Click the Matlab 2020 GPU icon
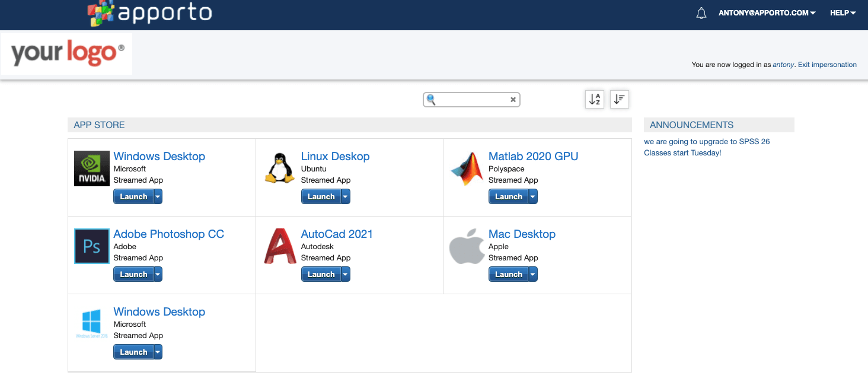The image size is (868, 385). (x=467, y=168)
